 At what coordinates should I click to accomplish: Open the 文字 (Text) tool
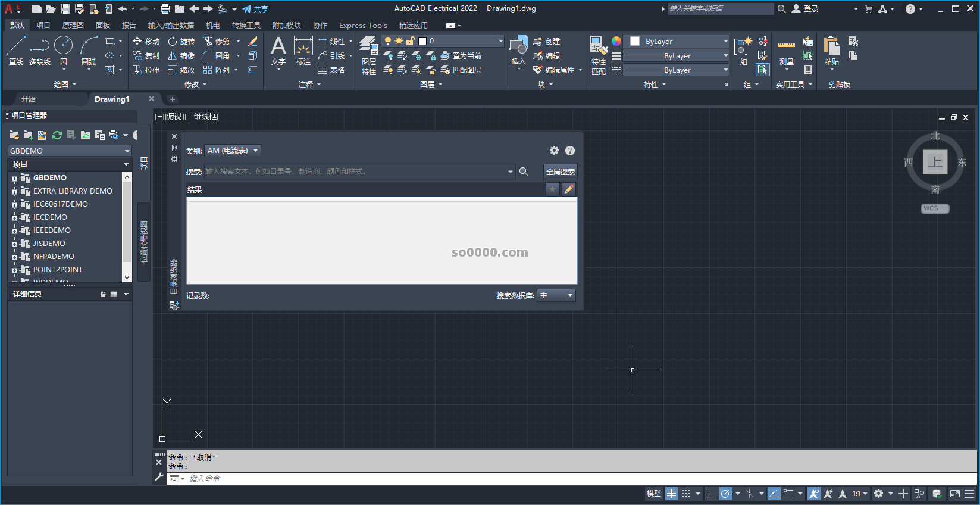[x=278, y=51]
